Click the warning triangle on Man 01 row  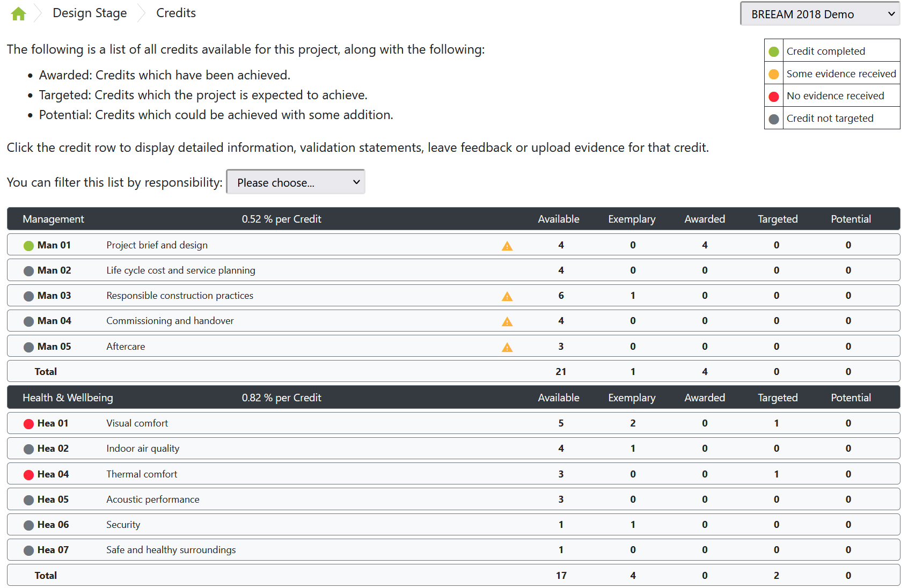coord(507,246)
